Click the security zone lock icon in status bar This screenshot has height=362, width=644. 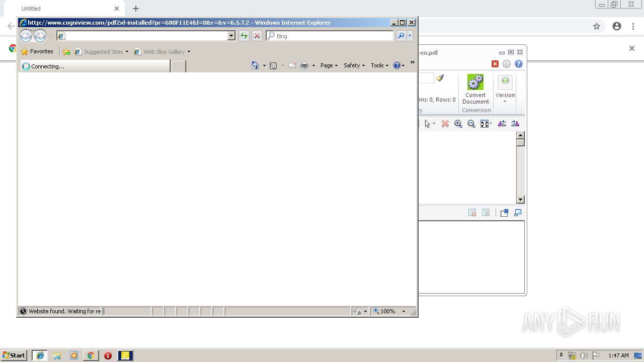point(358,311)
